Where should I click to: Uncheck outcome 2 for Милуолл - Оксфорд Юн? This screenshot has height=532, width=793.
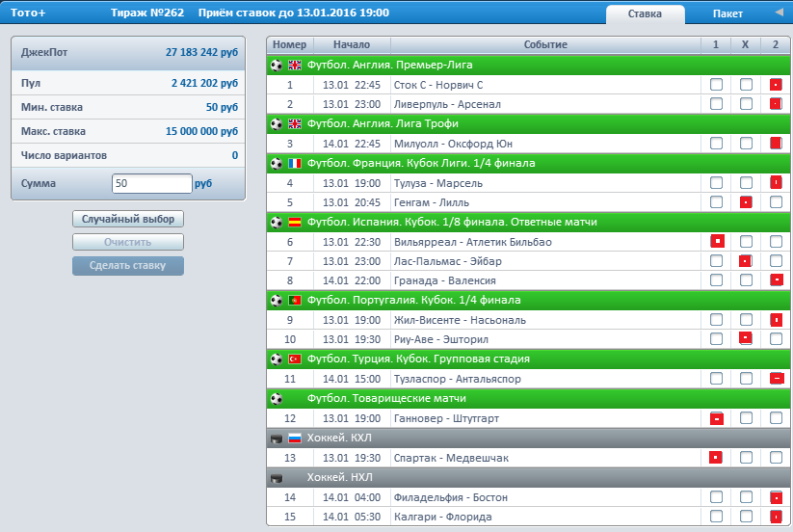[776, 144]
